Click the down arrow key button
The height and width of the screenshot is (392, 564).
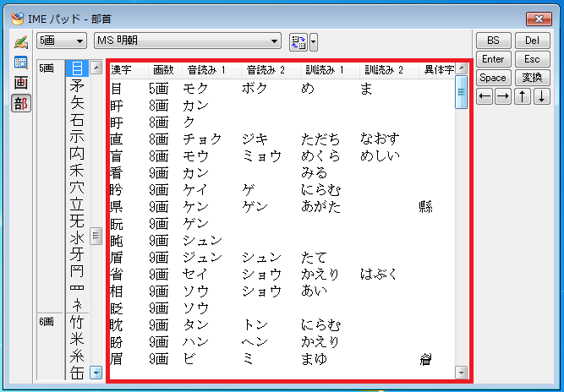tap(542, 96)
